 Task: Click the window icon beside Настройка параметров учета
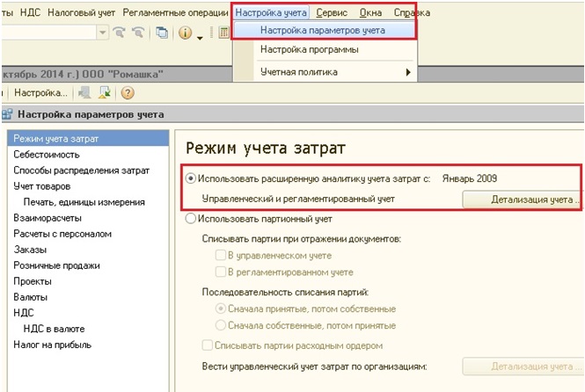coord(7,114)
